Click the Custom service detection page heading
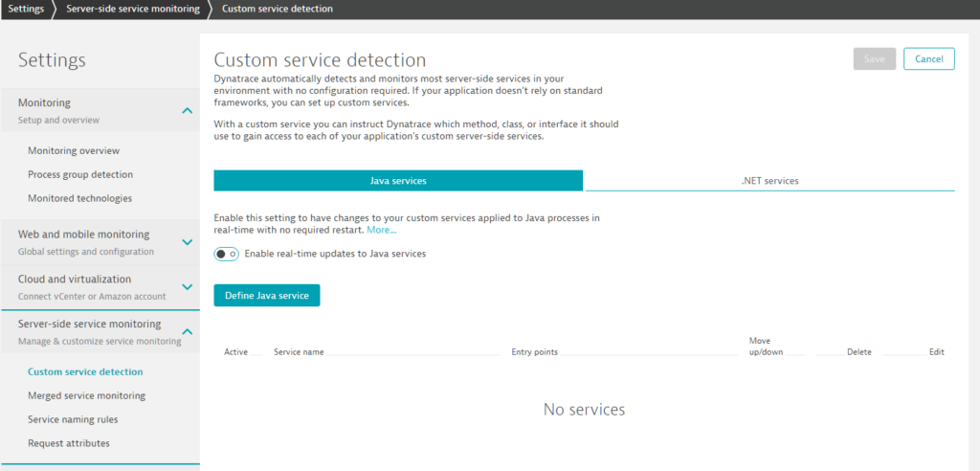Image resolution: width=980 pixels, height=471 pixels. (x=320, y=60)
